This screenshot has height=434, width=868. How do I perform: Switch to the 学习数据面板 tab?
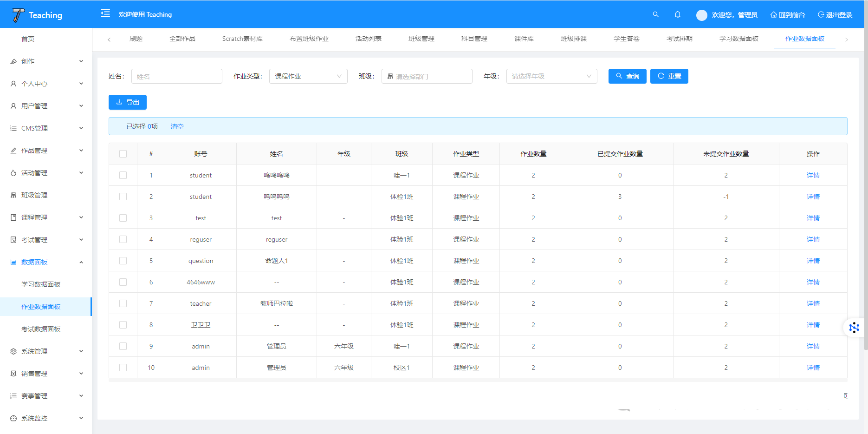(738, 39)
